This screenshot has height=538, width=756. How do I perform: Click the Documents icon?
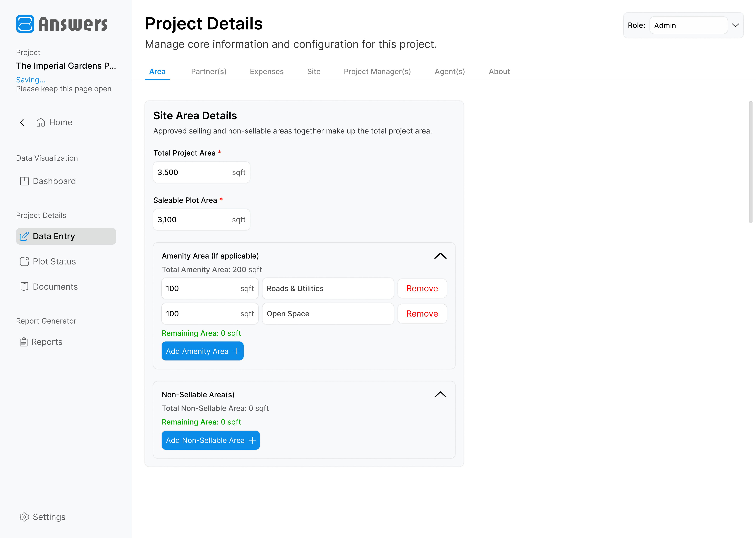(25, 287)
